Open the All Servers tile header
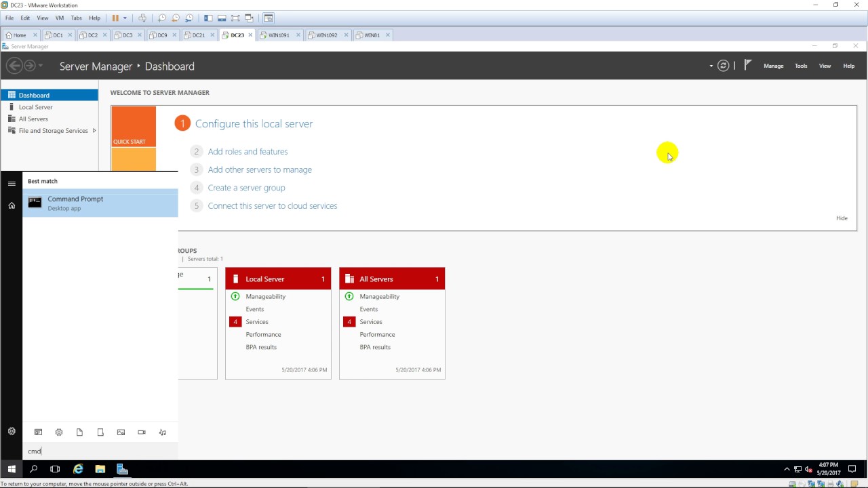868x488 pixels. click(x=392, y=279)
